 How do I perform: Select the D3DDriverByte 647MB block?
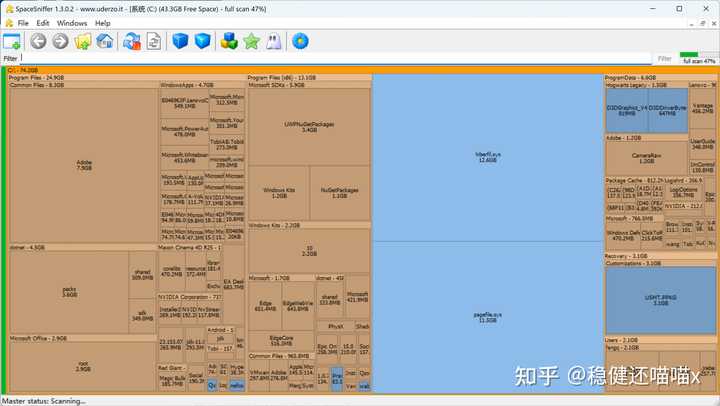(668, 110)
